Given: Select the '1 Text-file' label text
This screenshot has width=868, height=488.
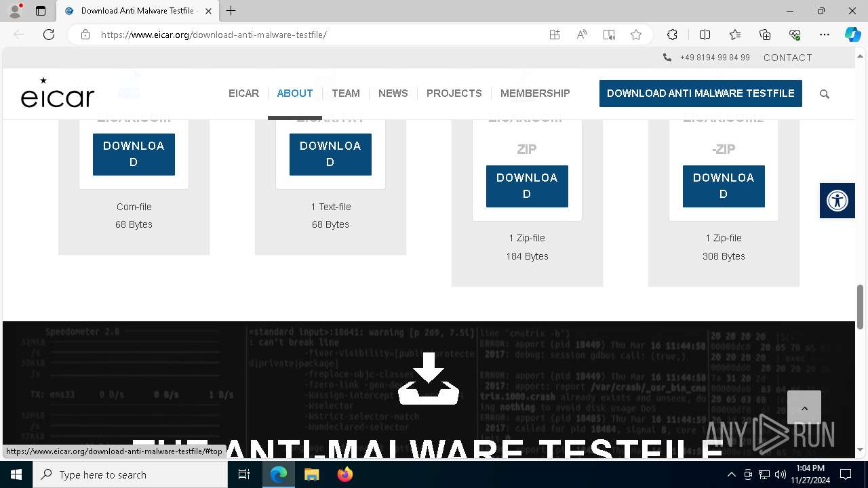Looking at the screenshot, I should pos(331,207).
